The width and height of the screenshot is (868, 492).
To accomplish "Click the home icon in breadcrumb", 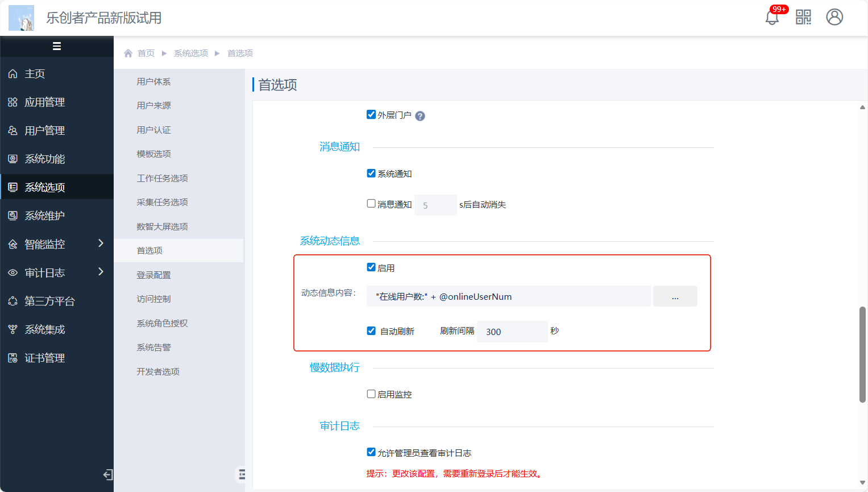I will click(128, 53).
